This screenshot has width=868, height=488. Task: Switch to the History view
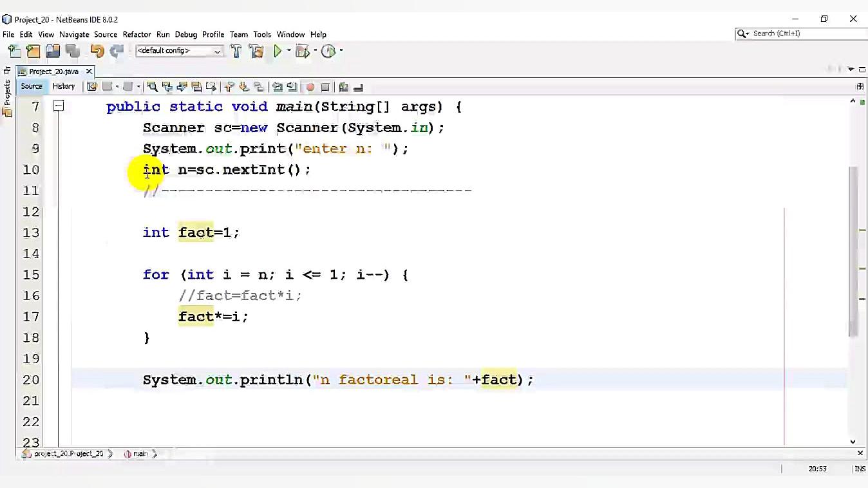[x=64, y=87]
